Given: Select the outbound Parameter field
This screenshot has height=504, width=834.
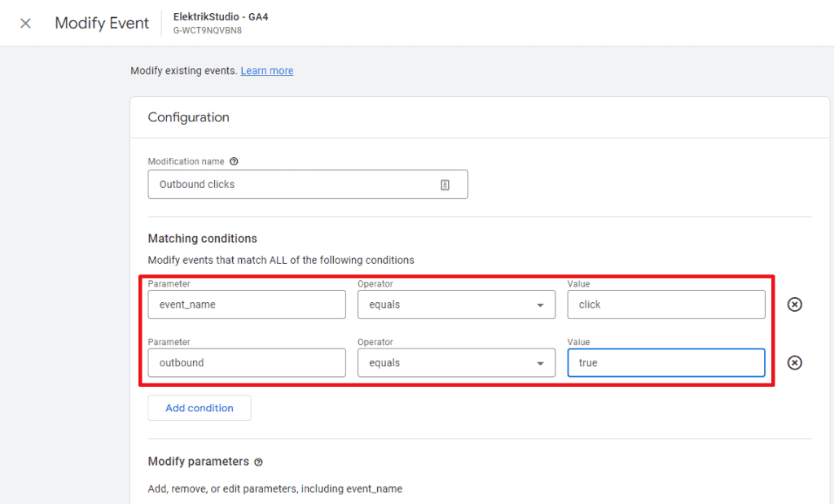Looking at the screenshot, I should click(247, 362).
